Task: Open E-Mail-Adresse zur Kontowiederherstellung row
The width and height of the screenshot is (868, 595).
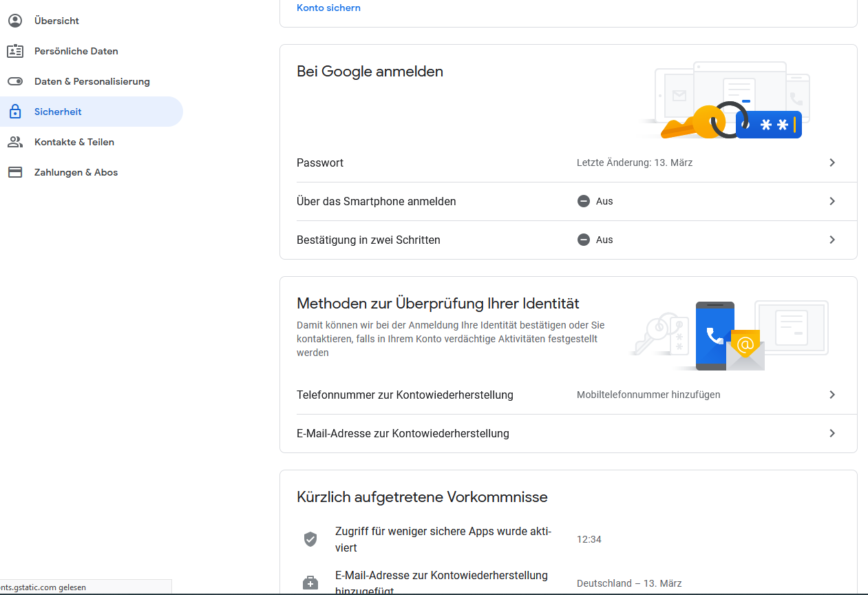Action: [569, 433]
